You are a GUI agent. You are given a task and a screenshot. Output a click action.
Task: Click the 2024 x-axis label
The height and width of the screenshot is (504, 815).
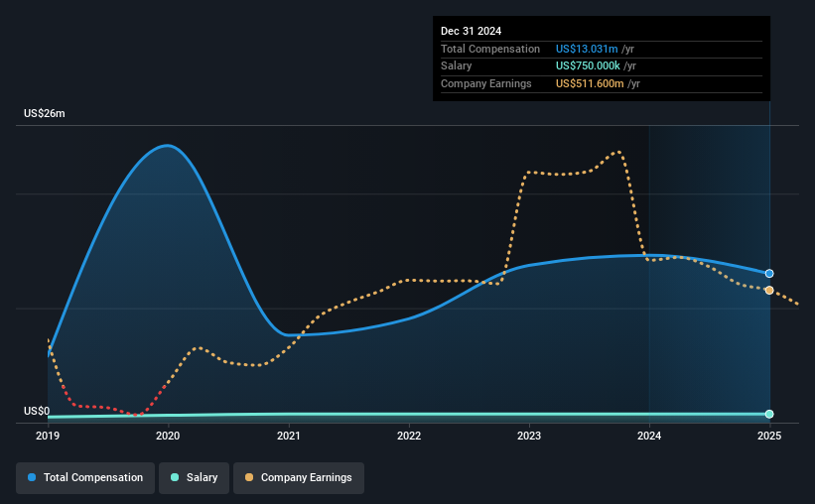(649, 436)
